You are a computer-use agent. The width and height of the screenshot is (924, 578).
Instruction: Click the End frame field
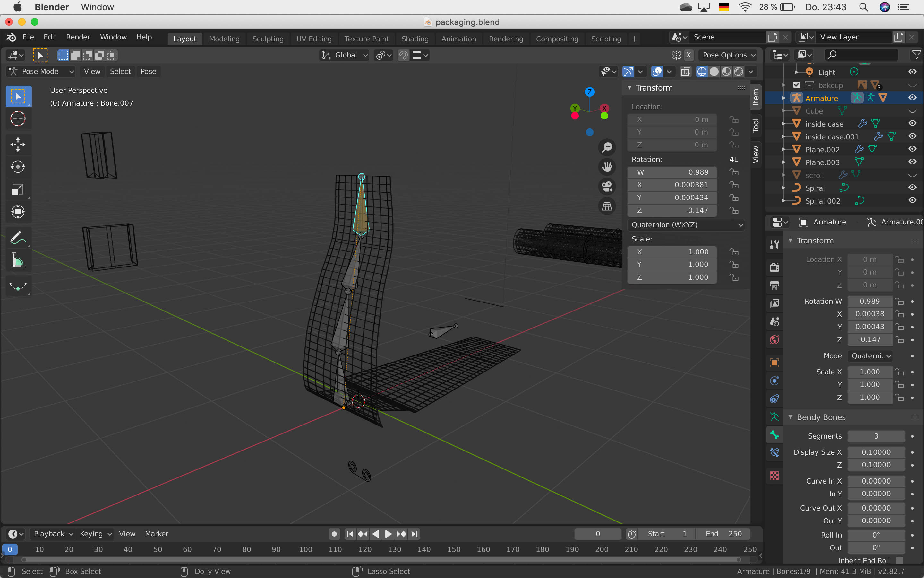pos(723,534)
